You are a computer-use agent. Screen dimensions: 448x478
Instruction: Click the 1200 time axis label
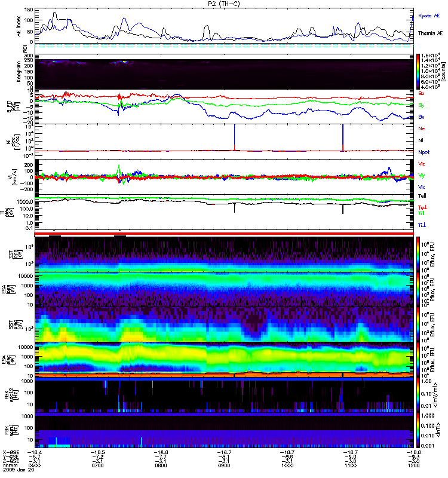(413, 465)
